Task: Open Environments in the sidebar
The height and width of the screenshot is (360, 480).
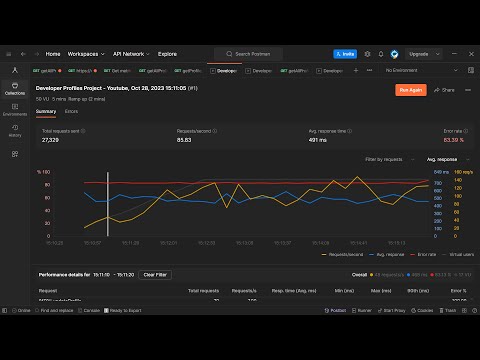Action: [15, 110]
